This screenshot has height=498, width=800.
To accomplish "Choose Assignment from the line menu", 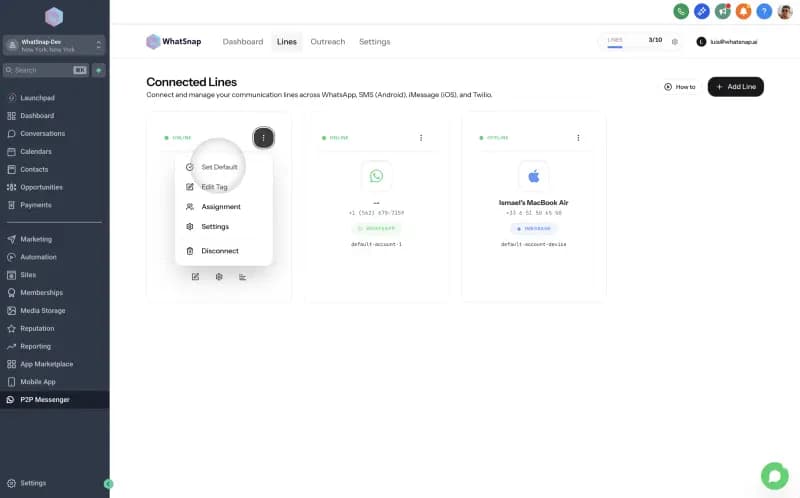I will (x=221, y=207).
